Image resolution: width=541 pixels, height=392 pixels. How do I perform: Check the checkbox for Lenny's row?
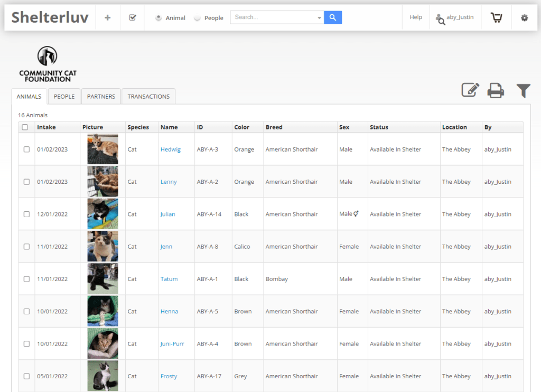[26, 182]
